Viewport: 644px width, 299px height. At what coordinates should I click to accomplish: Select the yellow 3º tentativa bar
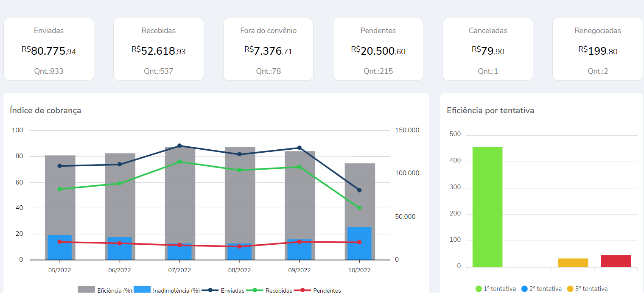tap(573, 263)
